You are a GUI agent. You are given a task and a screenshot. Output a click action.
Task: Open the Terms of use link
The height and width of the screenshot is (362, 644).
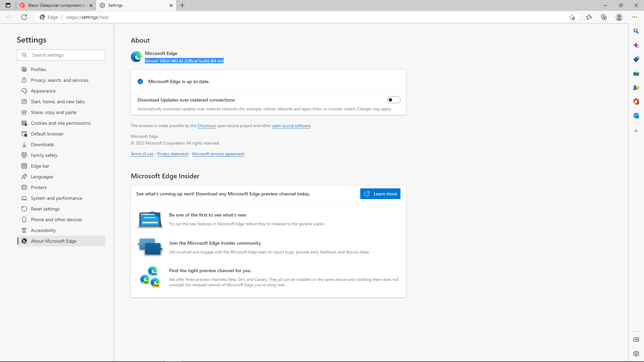pos(142,154)
